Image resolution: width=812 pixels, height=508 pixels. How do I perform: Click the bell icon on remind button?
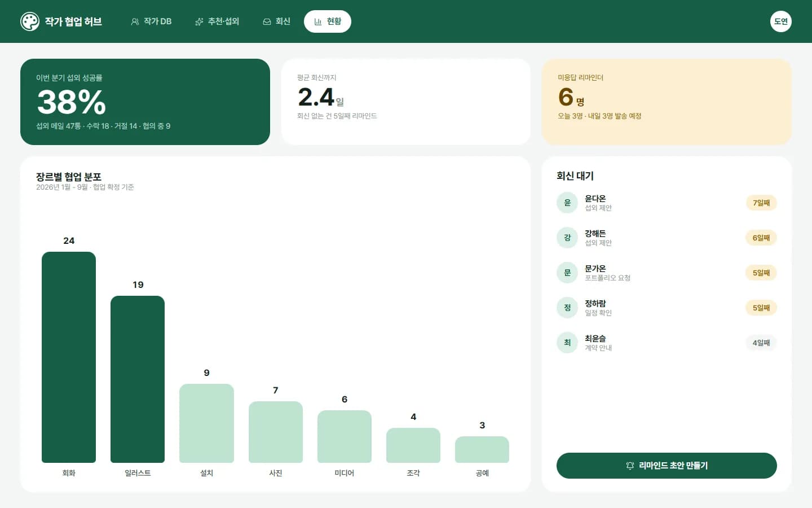630,466
